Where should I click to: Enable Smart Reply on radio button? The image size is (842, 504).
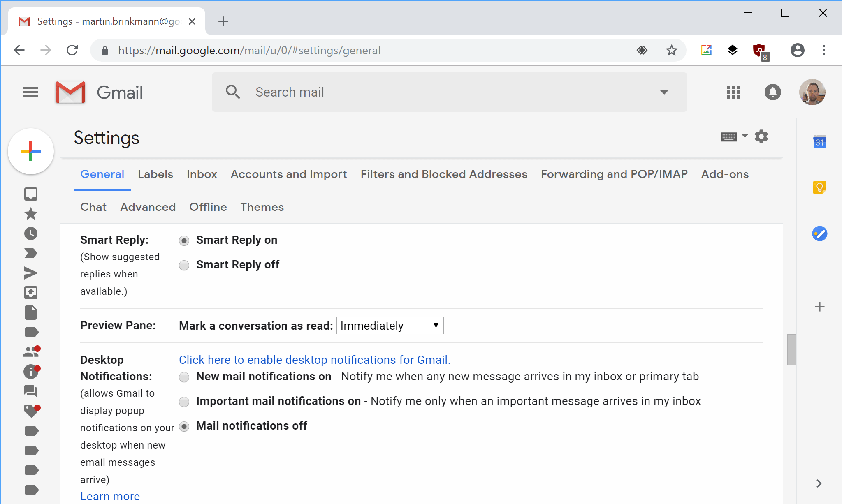click(184, 240)
